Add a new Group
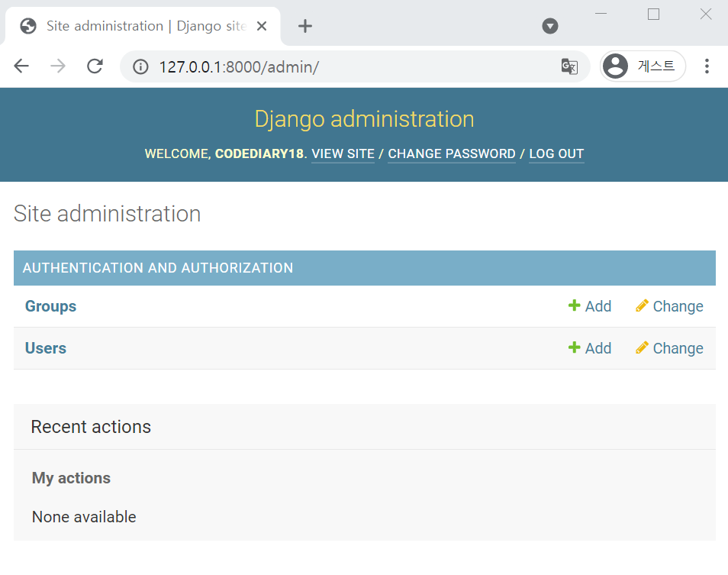 click(590, 306)
